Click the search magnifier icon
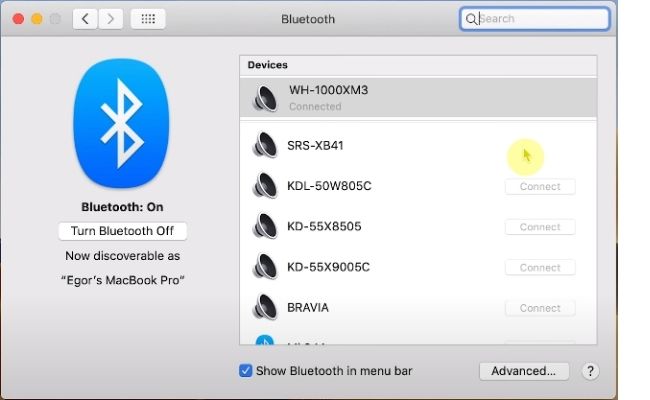 pyautogui.click(x=471, y=19)
